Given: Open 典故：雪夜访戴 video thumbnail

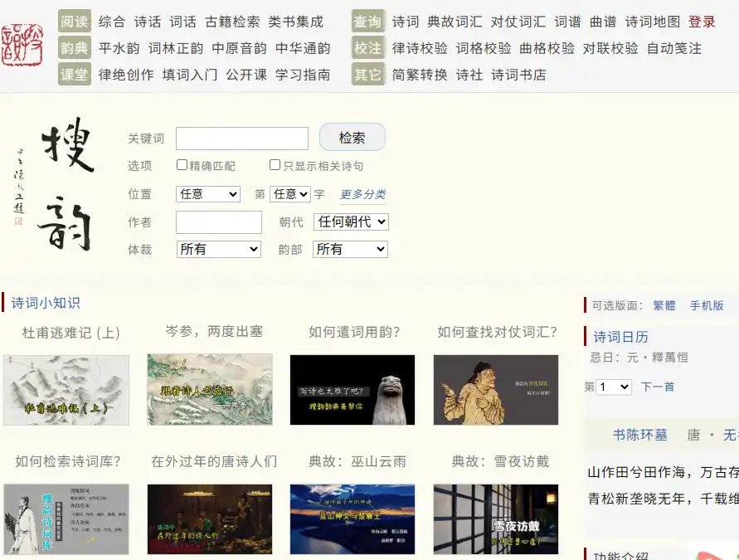Looking at the screenshot, I should pos(496,519).
